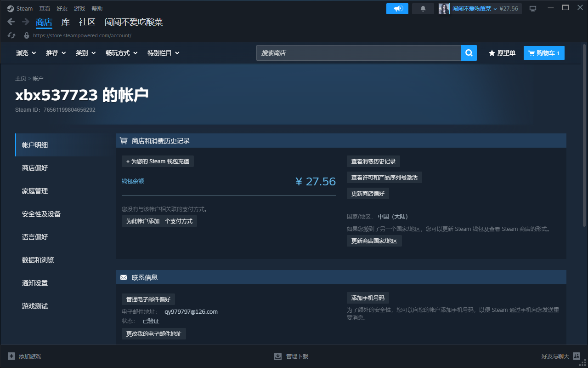Click Steam ID number text
588x368 pixels.
(69, 110)
